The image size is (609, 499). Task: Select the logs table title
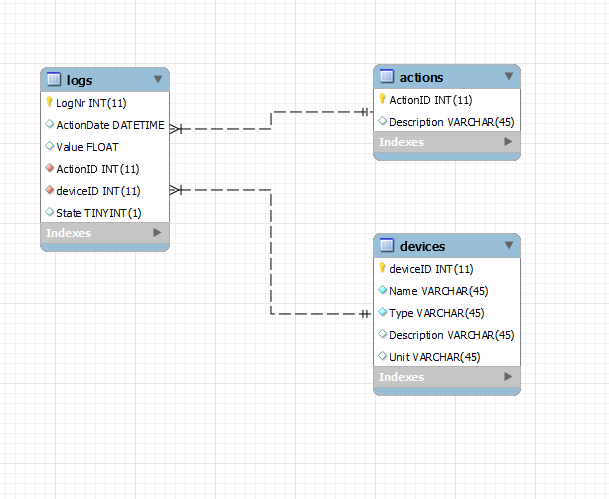[79, 80]
